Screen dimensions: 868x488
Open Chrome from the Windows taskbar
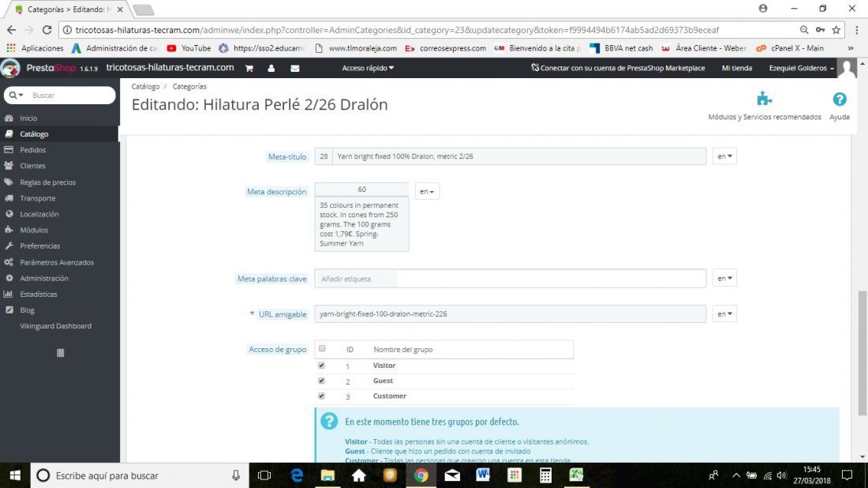point(421,475)
